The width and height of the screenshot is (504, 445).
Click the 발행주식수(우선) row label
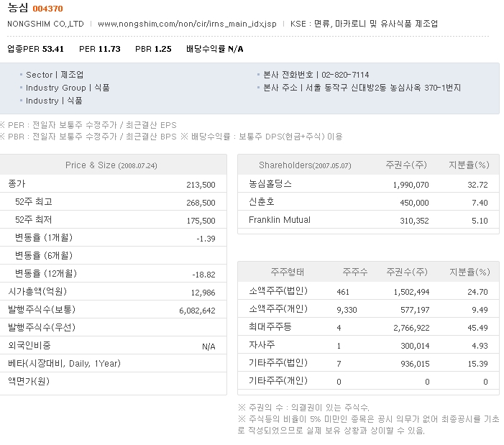click(42, 327)
